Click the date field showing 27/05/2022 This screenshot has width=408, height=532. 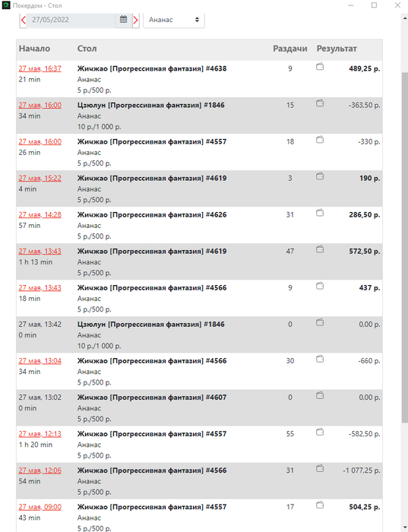click(71, 20)
